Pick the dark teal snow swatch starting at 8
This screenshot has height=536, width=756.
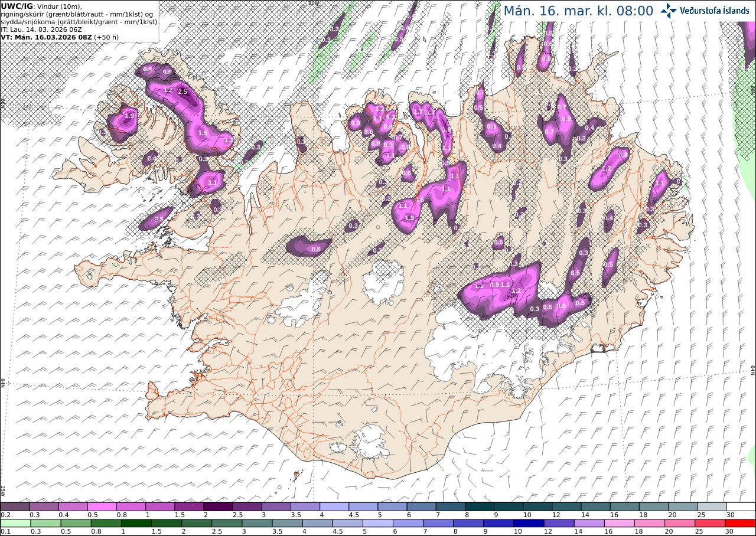coord(480,506)
